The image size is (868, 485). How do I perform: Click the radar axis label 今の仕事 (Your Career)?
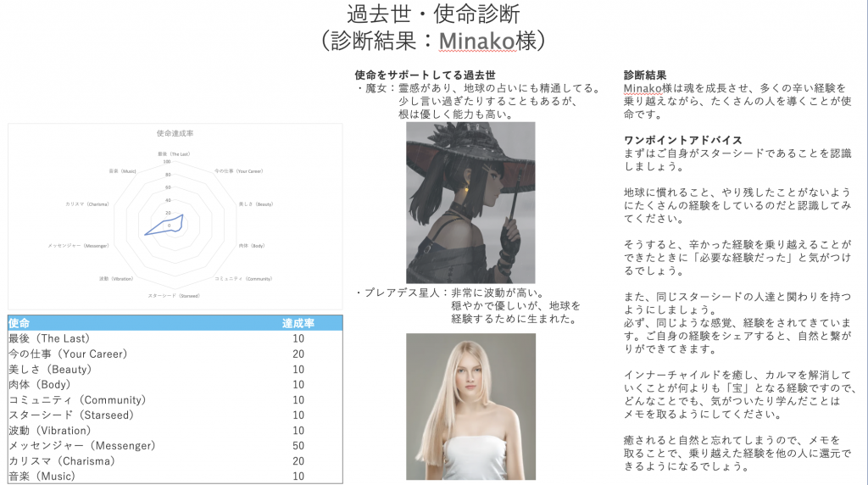pyautogui.click(x=238, y=171)
